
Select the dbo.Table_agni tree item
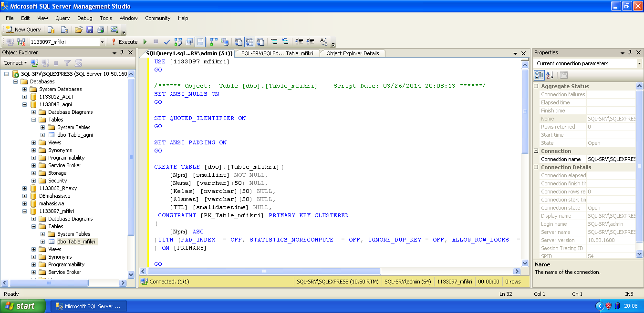coord(75,135)
